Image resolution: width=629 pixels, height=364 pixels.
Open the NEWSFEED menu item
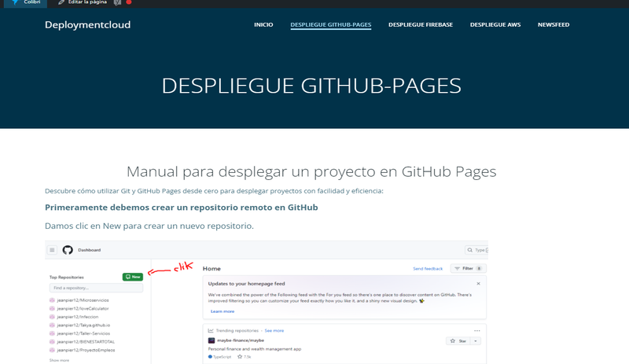tap(554, 24)
